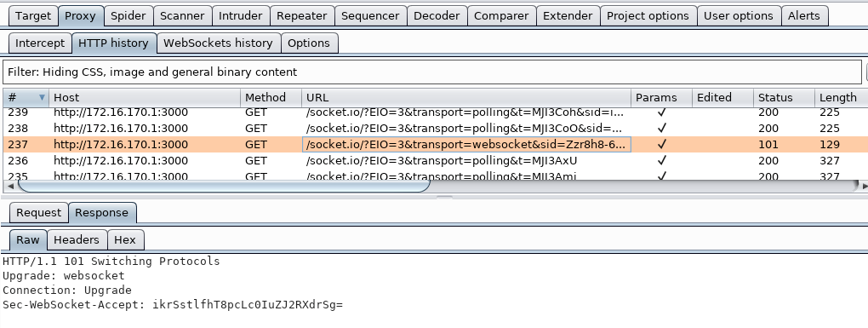Select Params checkmark in row 238
Screen dimensions: 868x328
point(661,129)
